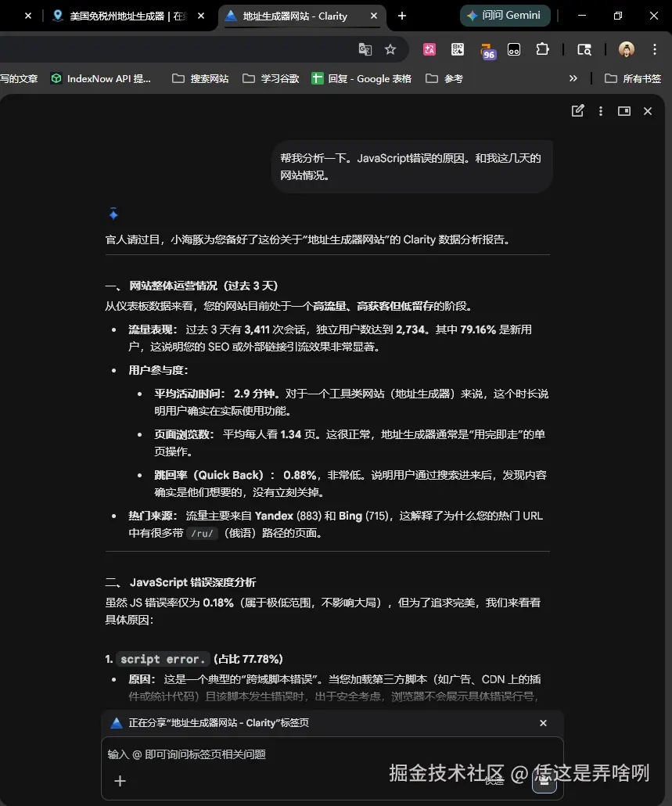672x806 pixels.
Task: Close the Gemini side panel
Action: pyautogui.click(x=648, y=111)
